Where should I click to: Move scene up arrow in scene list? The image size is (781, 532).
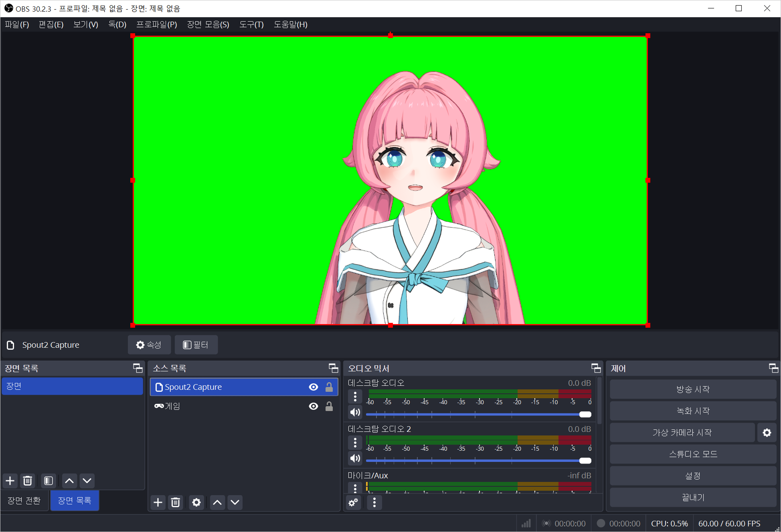tap(69, 480)
